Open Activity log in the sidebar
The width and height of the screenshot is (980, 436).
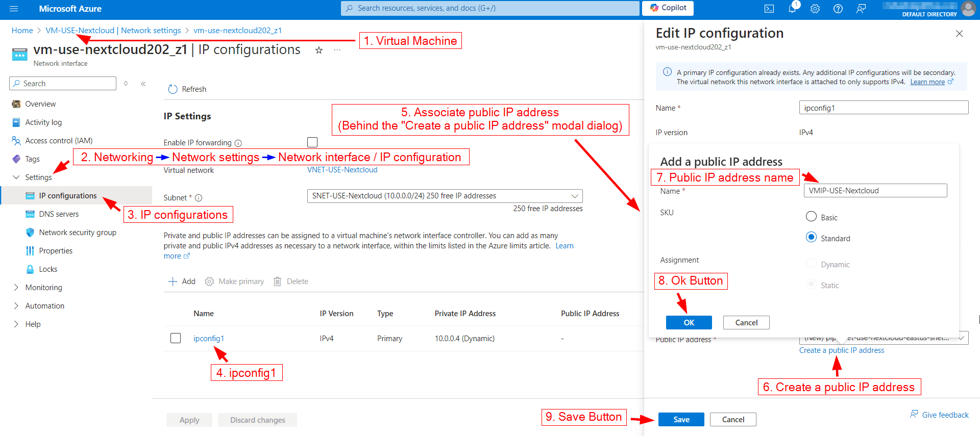click(43, 122)
